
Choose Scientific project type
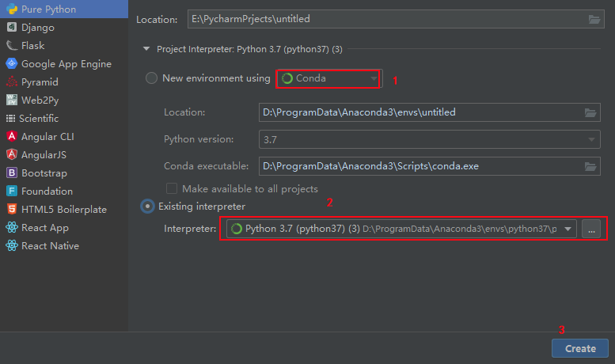pos(64,118)
